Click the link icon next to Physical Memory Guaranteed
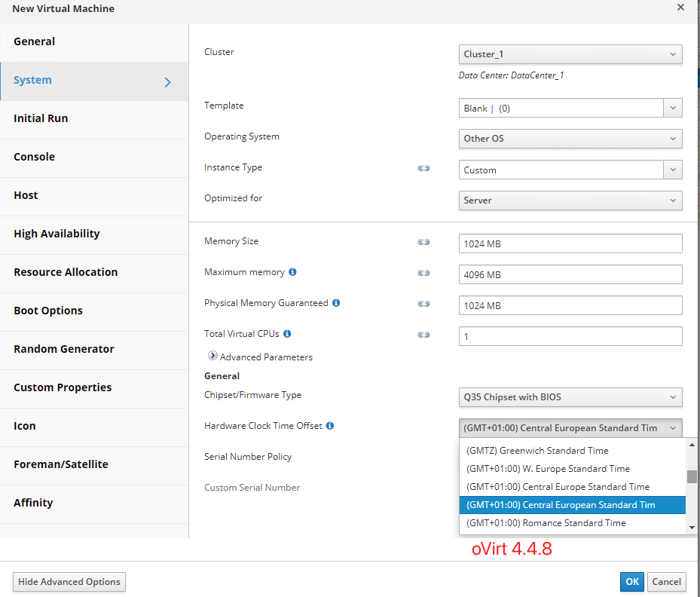Screen dimensions: 700x597 pyautogui.click(x=423, y=304)
